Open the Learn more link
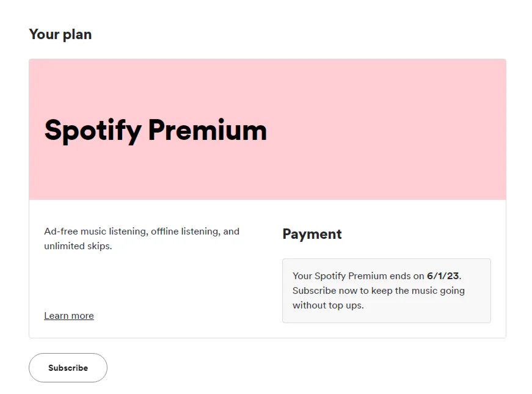The height and width of the screenshot is (394, 532). pyautogui.click(x=69, y=316)
